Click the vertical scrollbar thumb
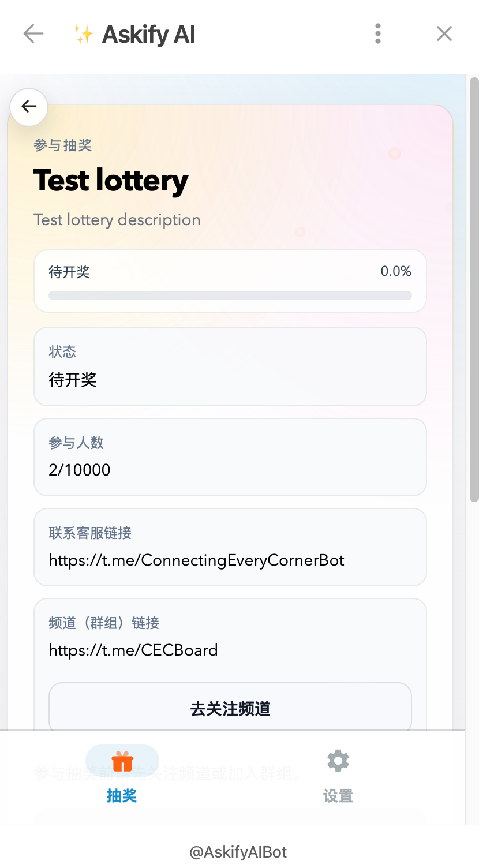The height and width of the screenshot is (868, 479). point(474,289)
